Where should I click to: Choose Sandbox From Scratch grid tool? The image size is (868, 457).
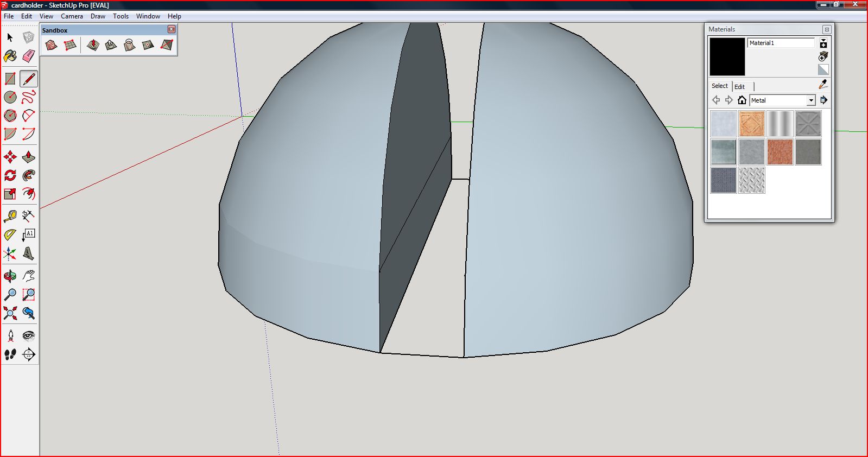click(x=70, y=45)
